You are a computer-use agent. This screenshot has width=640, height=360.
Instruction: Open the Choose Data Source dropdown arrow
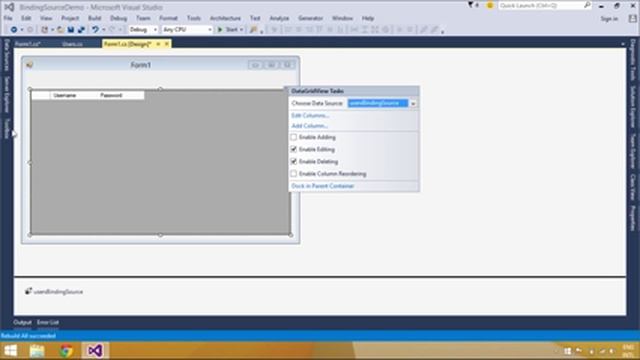[x=413, y=104]
